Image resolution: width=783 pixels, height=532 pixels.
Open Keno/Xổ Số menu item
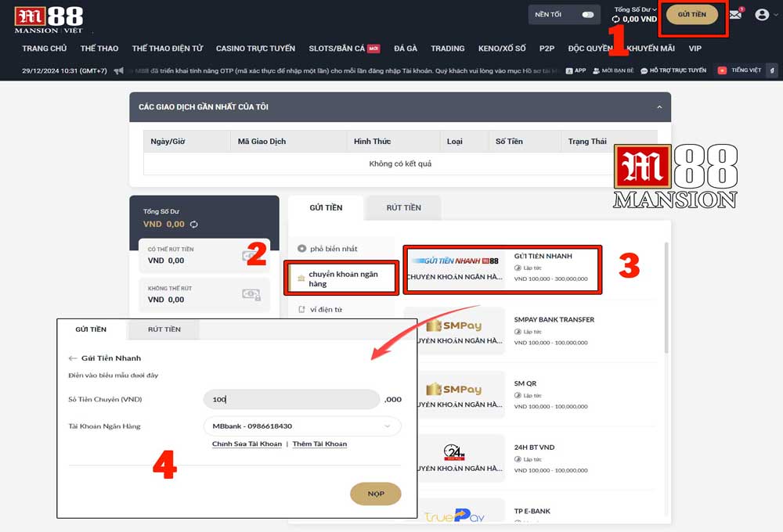pos(502,49)
